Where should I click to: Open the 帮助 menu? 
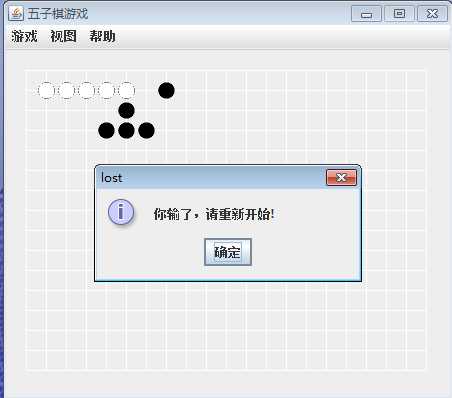point(102,36)
